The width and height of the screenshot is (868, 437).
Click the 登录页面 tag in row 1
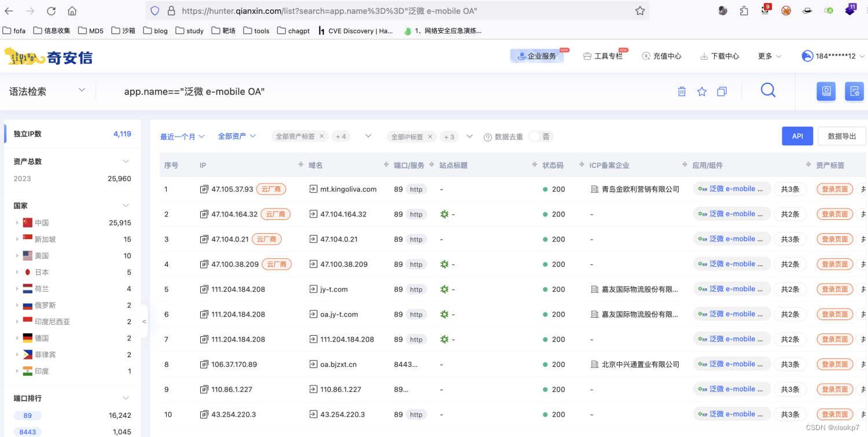pos(834,189)
